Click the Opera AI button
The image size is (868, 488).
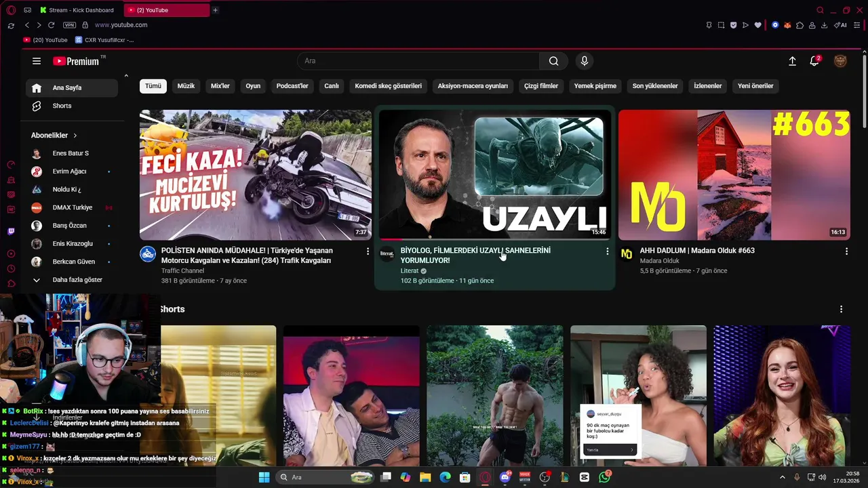[841, 25]
